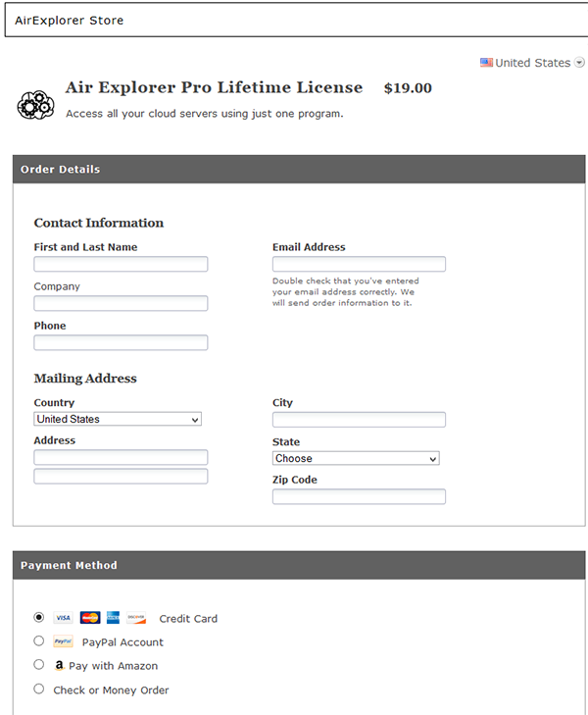The height and width of the screenshot is (715, 588).
Task: Select the Credit Card radio button
Action: 39,617
